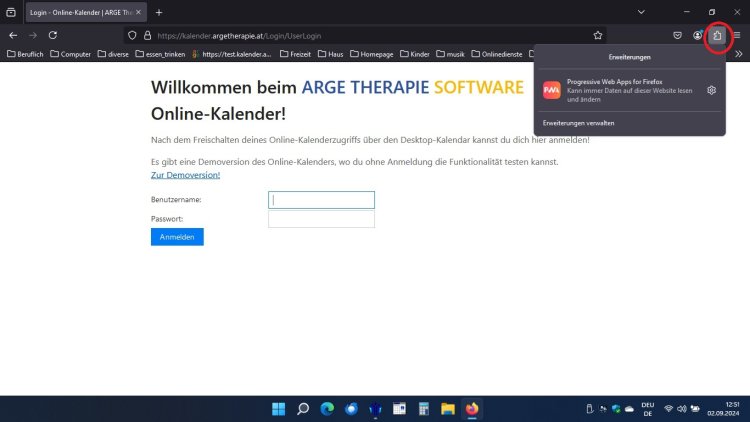Open the Beruflich bookmarks folder
This screenshot has height=422, width=750.
[25, 54]
